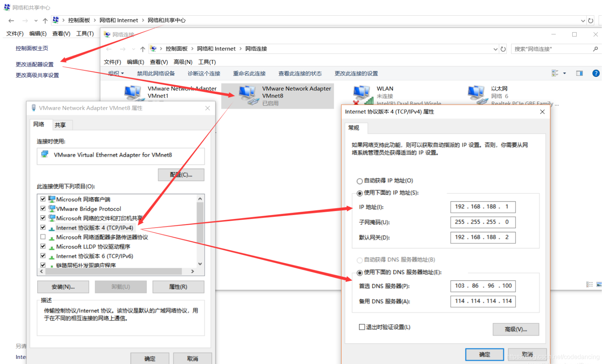This screenshot has height=364, width=603.
Task: Select the 以太网 adapter icon
Action: pos(476,93)
